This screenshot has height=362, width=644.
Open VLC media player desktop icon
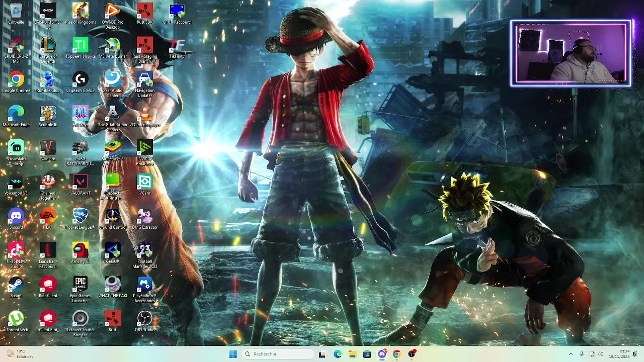(x=145, y=116)
